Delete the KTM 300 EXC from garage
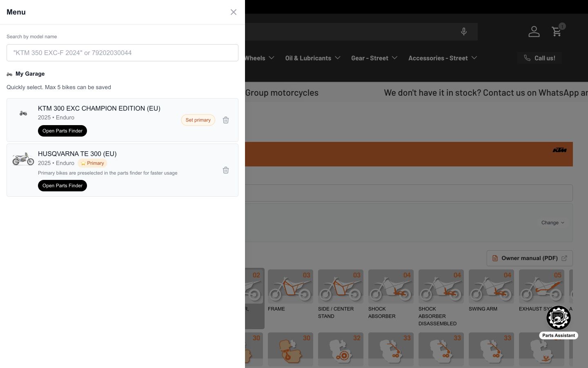Viewport: 588px width, 368px height. (226, 120)
